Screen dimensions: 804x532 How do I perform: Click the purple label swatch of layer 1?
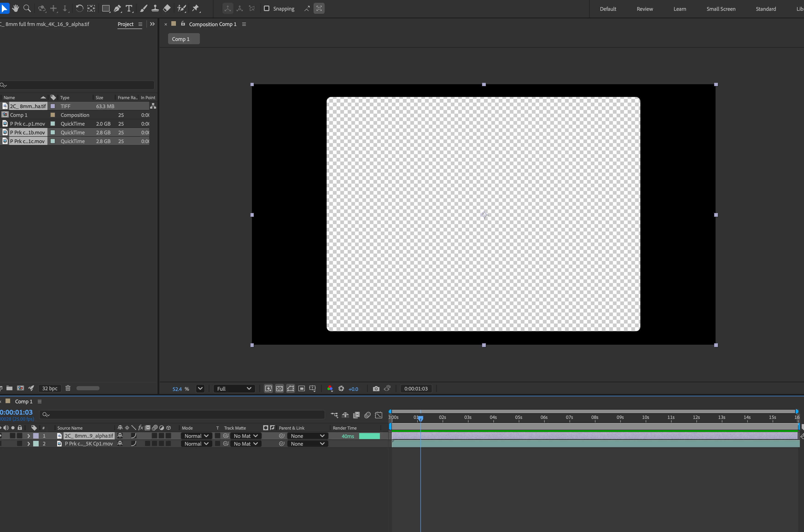[36, 436]
